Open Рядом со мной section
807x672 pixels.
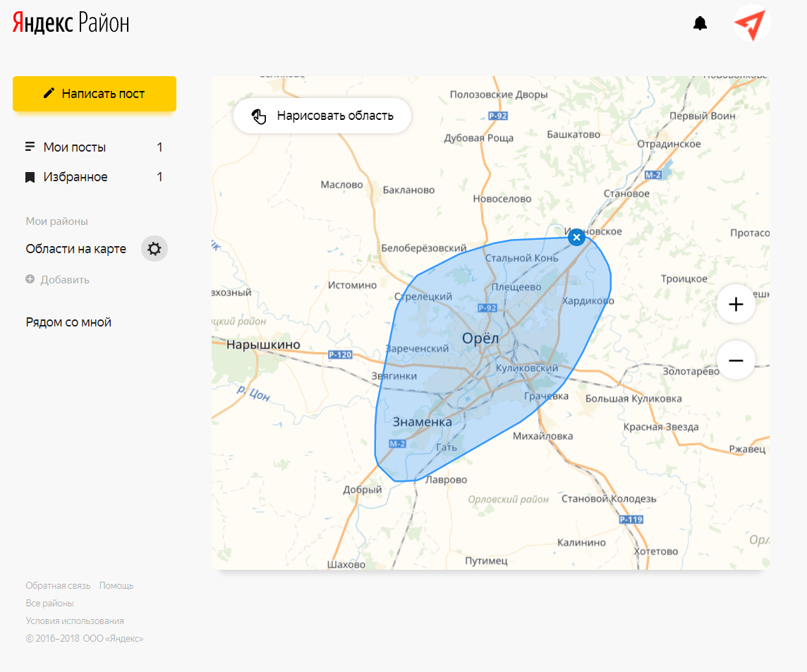click(x=68, y=322)
